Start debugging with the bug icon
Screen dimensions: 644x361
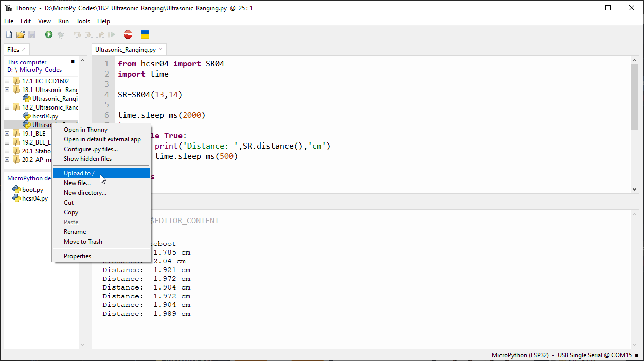(60, 34)
